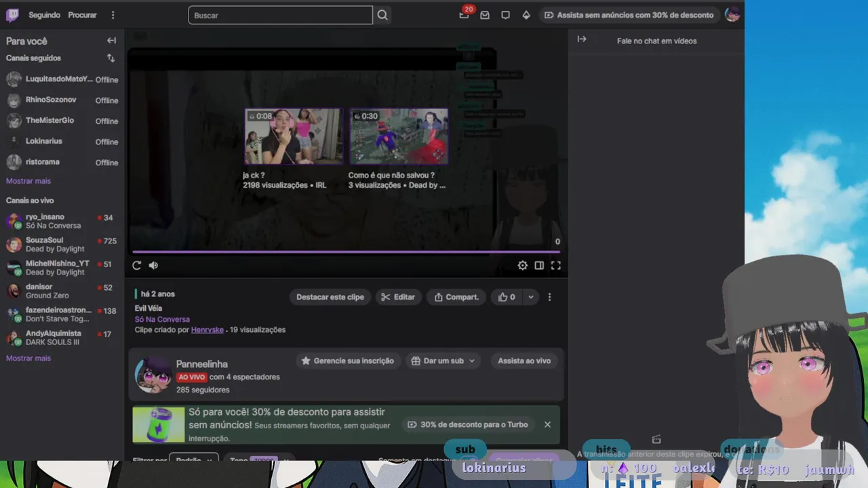Open the Get Bits diamond icon
This screenshot has width=868, height=488.
(x=526, y=15)
